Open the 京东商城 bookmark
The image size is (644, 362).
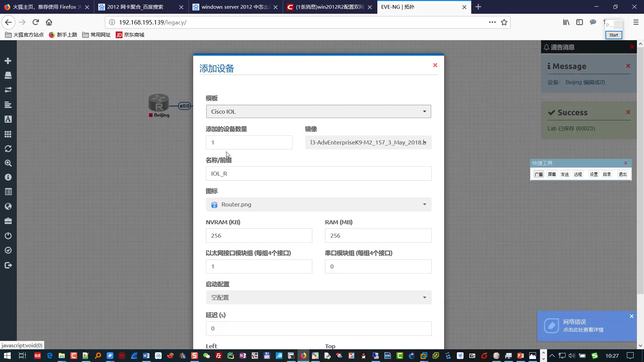130,35
